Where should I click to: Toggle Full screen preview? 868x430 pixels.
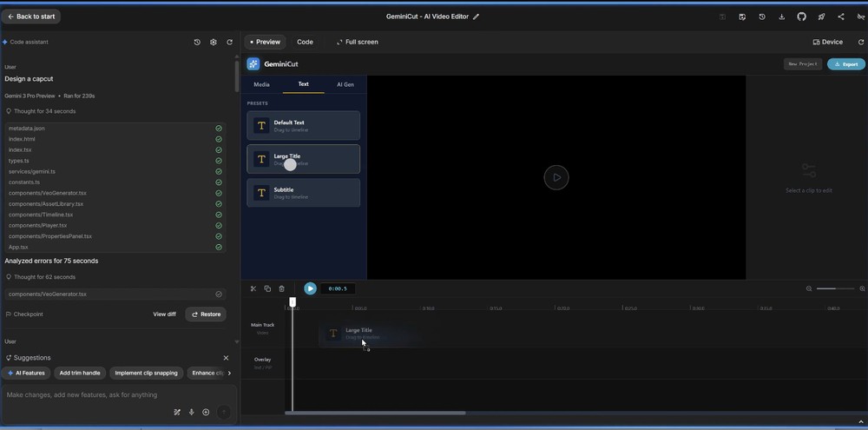pyautogui.click(x=358, y=42)
